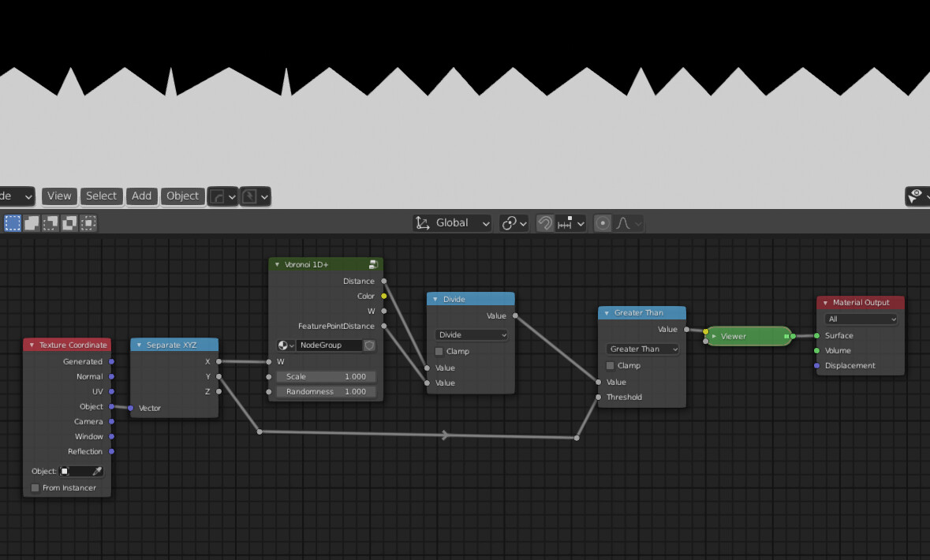Select the green Viewer node
Screen dimensions: 930x560
[749, 336]
